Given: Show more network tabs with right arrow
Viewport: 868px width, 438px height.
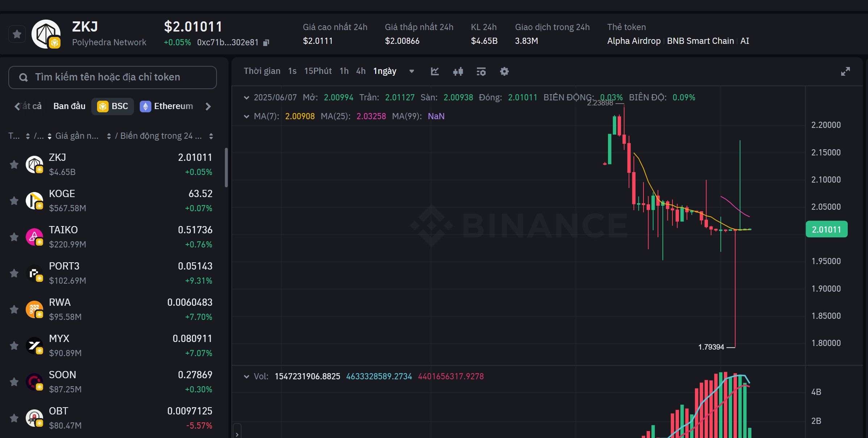Looking at the screenshot, I should coord(208,106).
